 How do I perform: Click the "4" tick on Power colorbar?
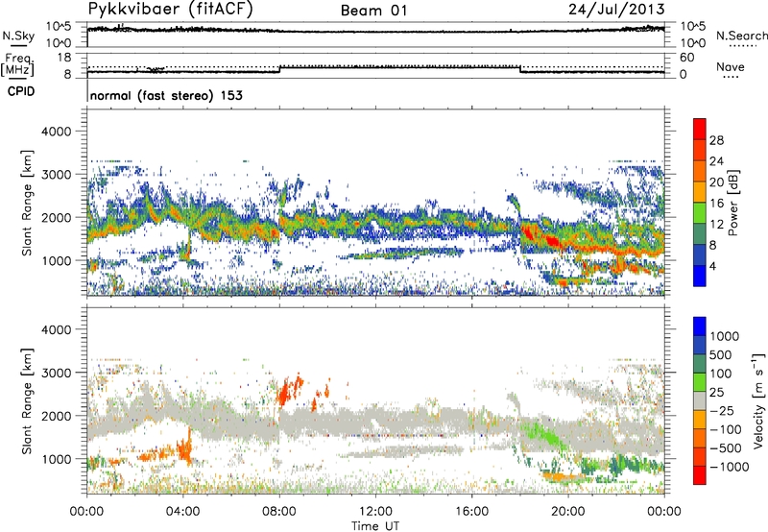point(712,266)
